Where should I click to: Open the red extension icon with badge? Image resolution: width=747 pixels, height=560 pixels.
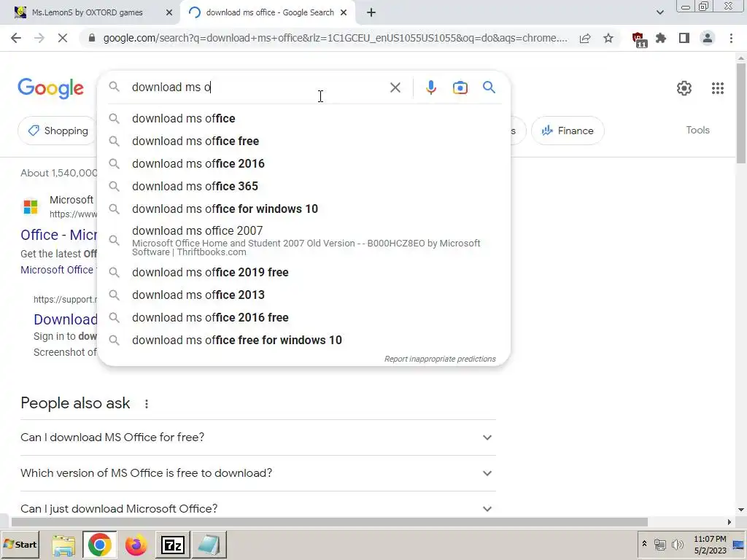click(638, 39)
